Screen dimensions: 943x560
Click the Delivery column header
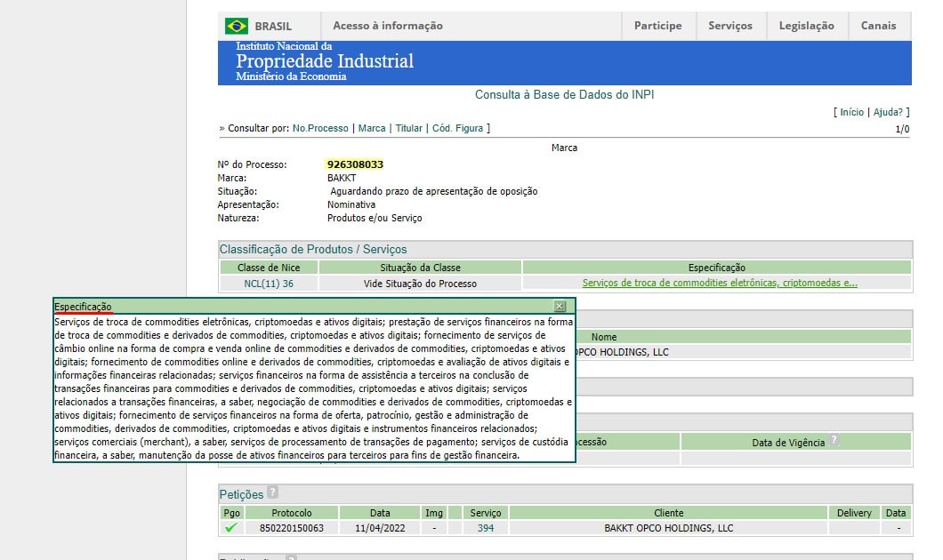pos(854,513)
